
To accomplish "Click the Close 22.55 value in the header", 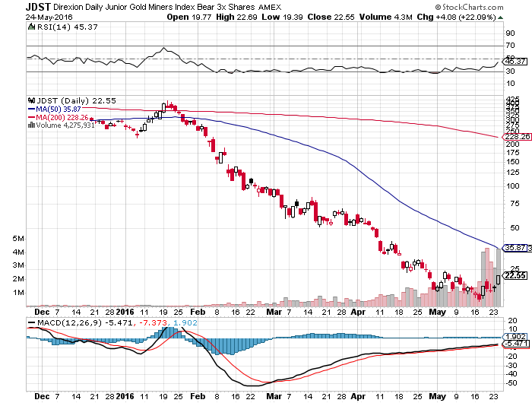I will click(331, 17).
